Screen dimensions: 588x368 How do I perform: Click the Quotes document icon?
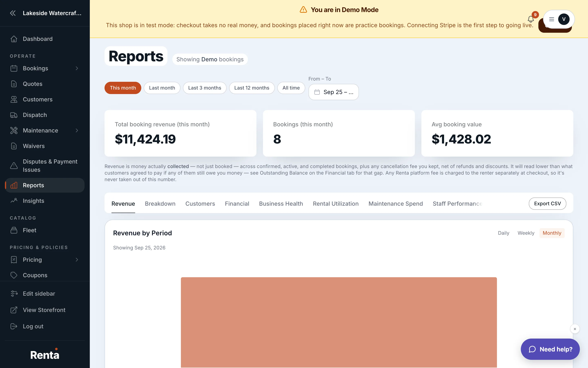pyautogui.click(x=14, y=84)
